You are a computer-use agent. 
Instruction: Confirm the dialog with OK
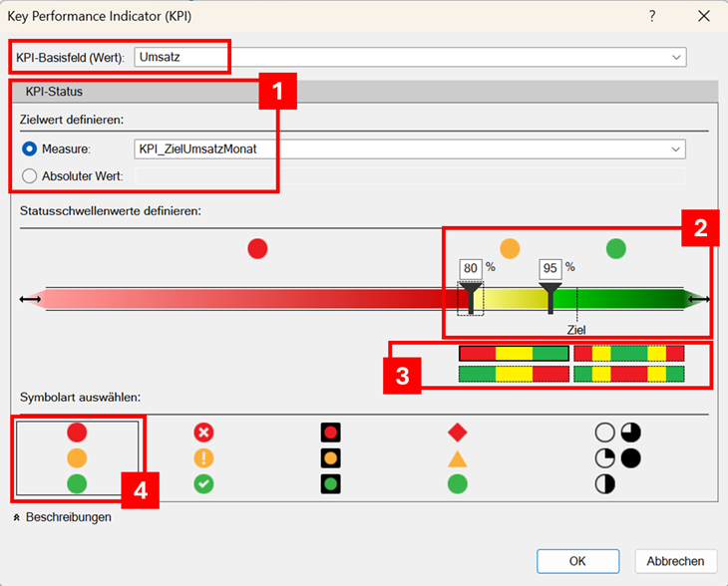coord(577,561)
